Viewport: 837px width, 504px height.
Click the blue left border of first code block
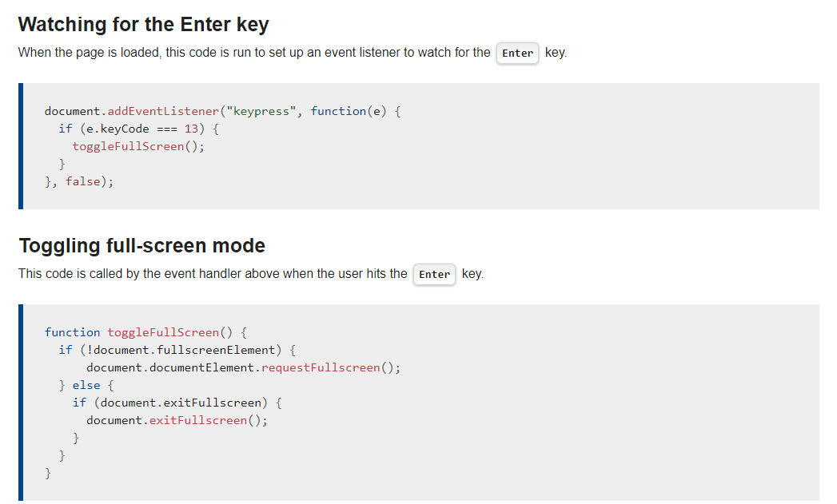[x=21, y=146]
